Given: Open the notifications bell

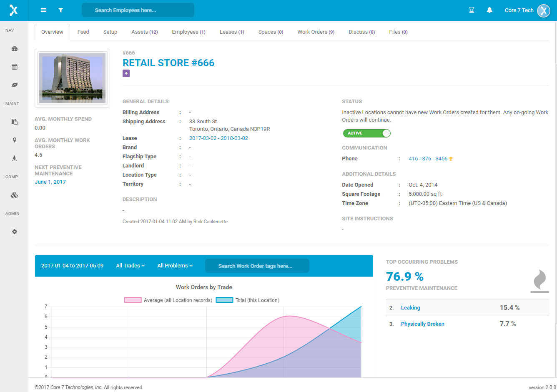Looking at the screenshot, I should pos(489,10).
